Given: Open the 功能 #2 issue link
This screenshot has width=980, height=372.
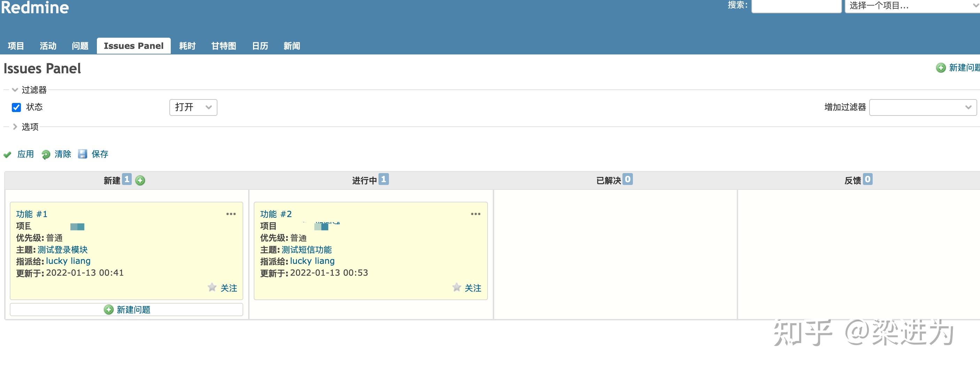Looking at the screenshot, I should (276, 214).
